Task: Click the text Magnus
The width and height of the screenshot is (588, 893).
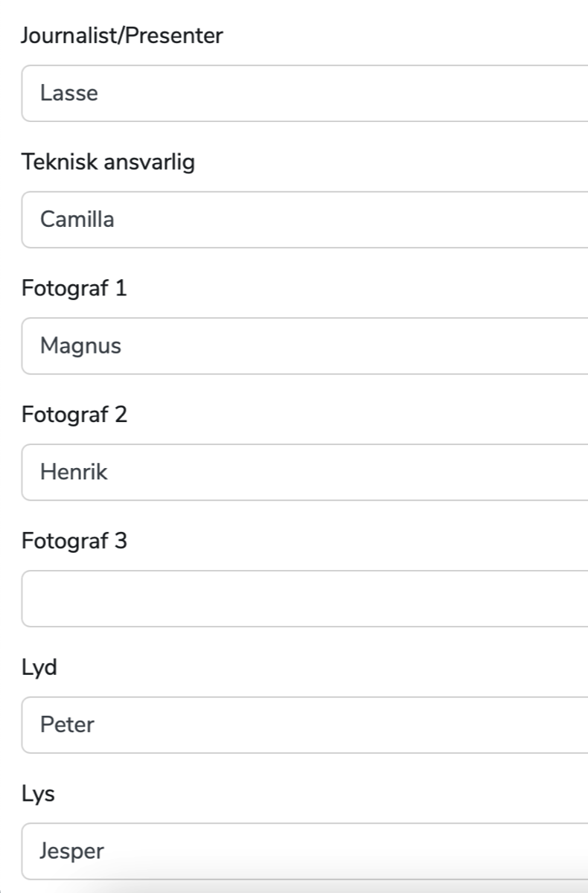Action: click(80, 346)
